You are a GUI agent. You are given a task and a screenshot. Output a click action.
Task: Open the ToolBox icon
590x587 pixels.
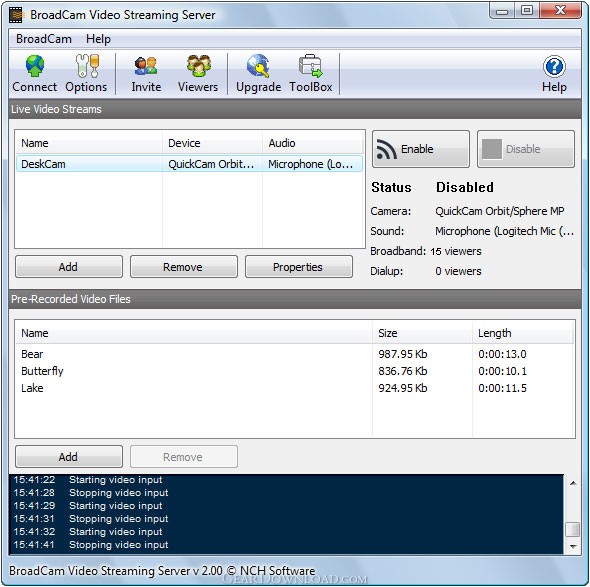(310, 65)
